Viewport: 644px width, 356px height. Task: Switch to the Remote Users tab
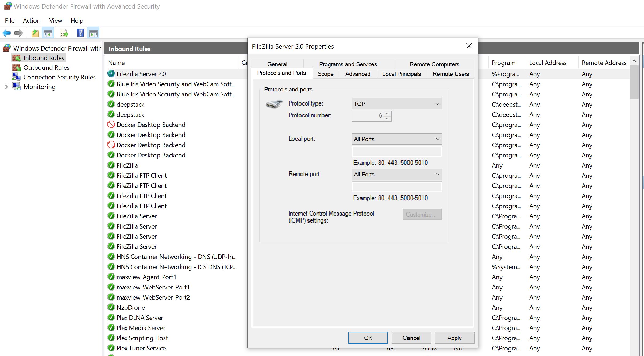coord(451,74)
